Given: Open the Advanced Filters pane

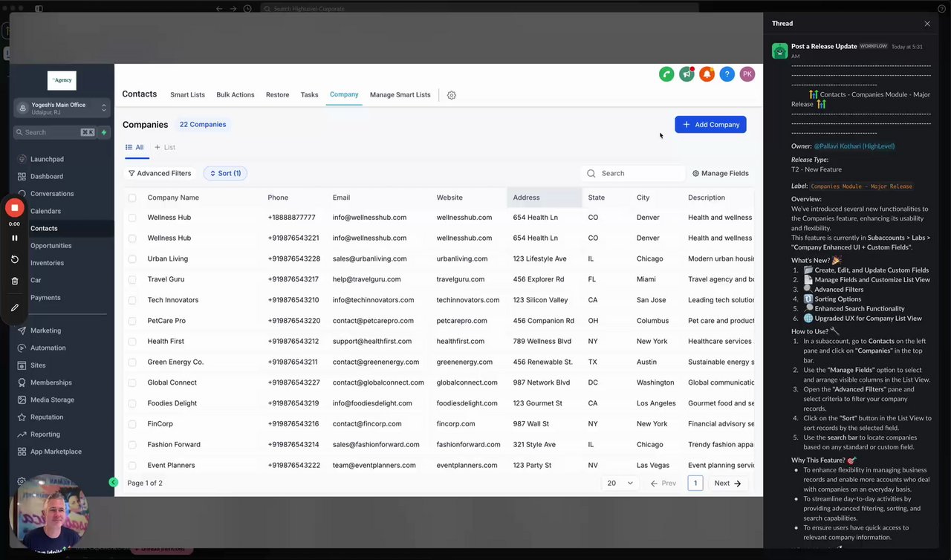Looking at the screenshot, I should click(x=160, y=173).
